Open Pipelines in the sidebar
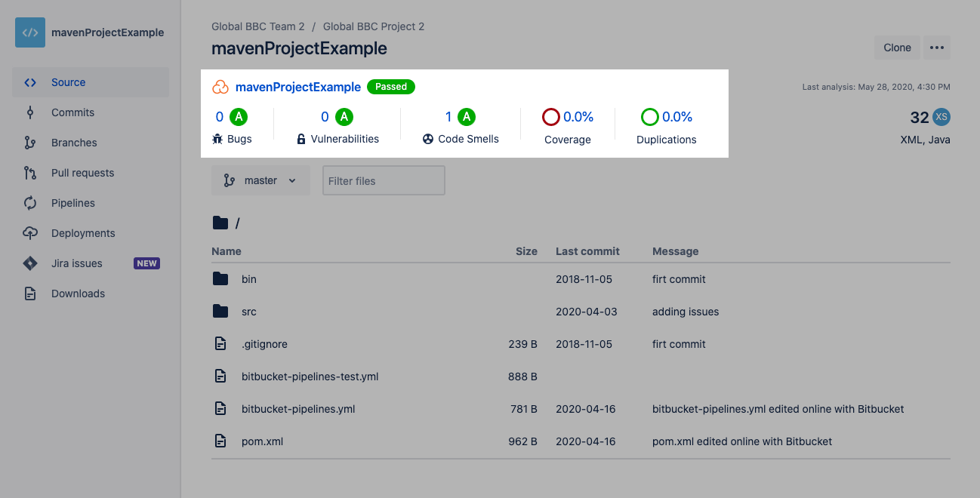 coord(91,203)
